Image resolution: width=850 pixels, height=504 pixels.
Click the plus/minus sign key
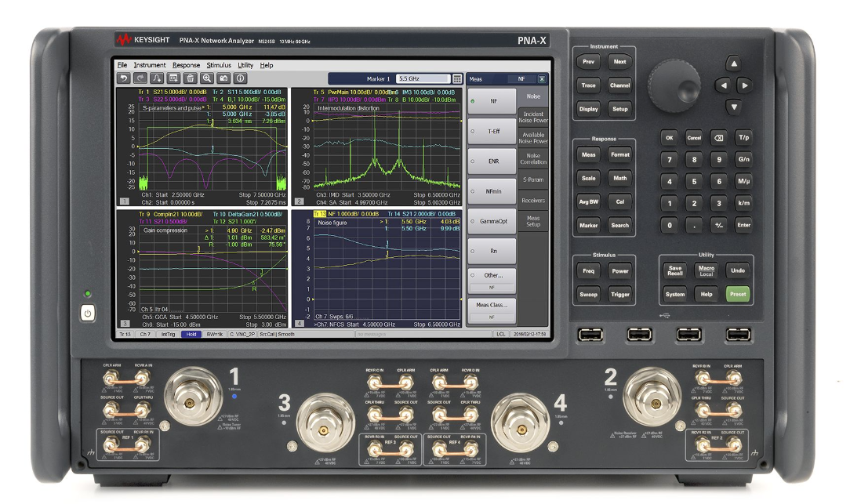click(x=719, y=225)
